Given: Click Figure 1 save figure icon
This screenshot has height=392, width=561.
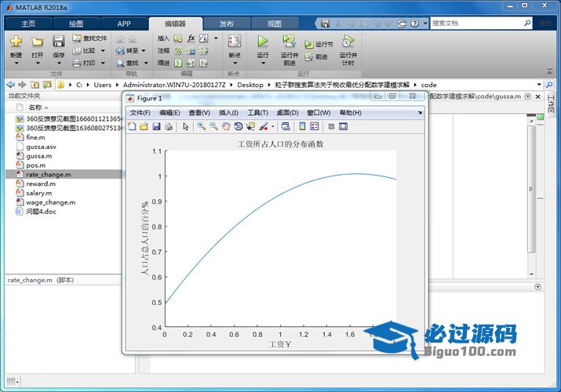Looking at the screenshot, I should pyautogui.click(x=156, y=126).
